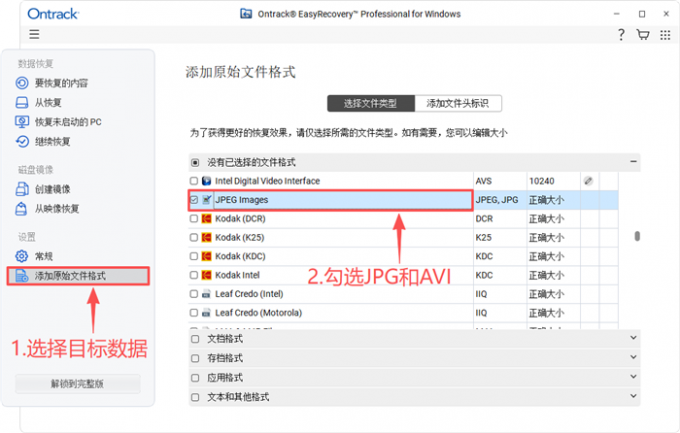Select 添加原始文件格式 in sidebar
Viewport: 680px width, 433px height.
click(x=78, y=276)
